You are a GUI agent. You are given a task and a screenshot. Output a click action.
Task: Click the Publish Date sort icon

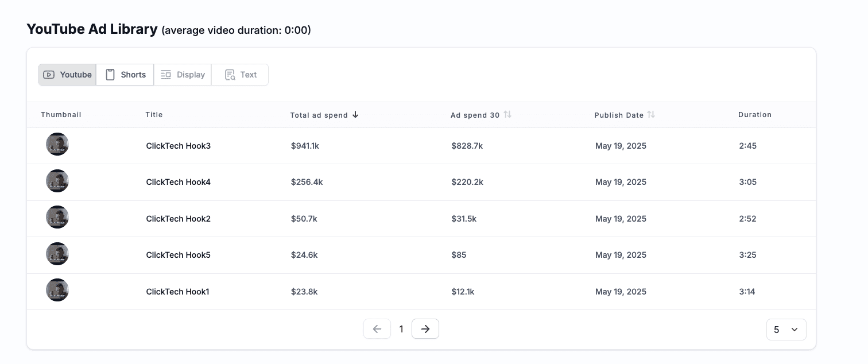tap(651, 115)
